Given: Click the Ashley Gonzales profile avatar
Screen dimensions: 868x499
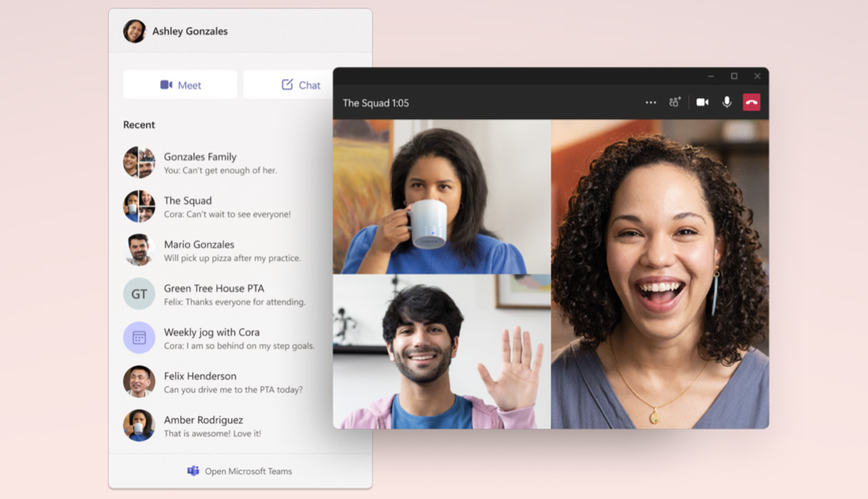Looking at the screenshot, I should [x=134, y=31].
